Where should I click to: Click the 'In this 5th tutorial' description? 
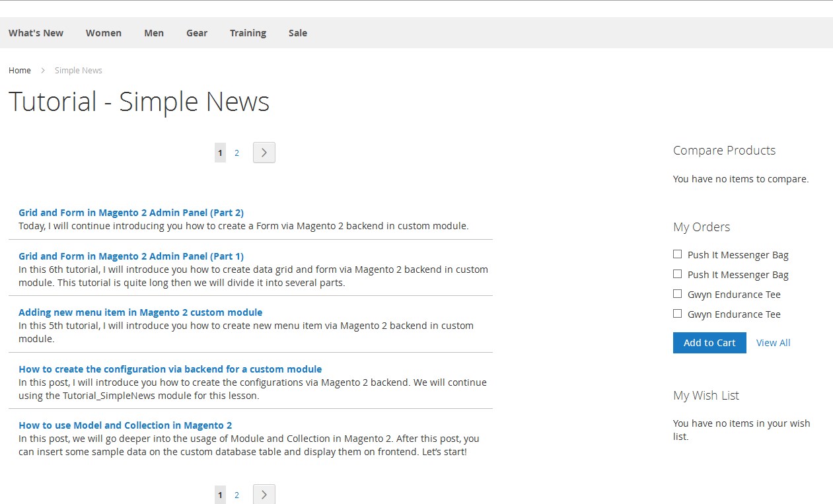click(x=246, y=332)
